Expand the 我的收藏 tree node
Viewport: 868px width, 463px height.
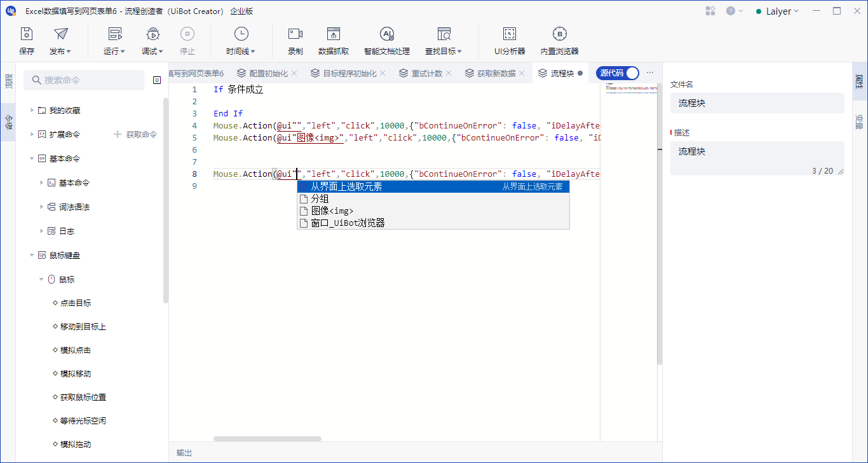[32, 111]
